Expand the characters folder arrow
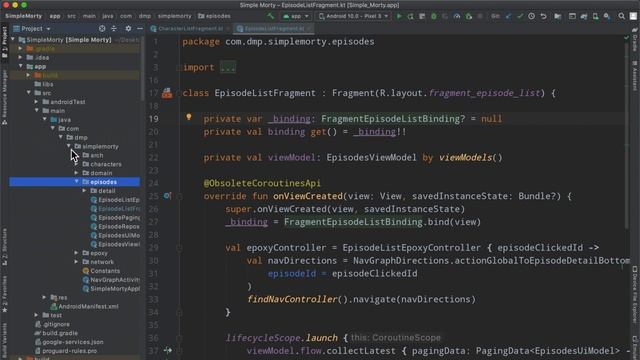This screenshot has height=360, width=640. click(x=76, y=164)
